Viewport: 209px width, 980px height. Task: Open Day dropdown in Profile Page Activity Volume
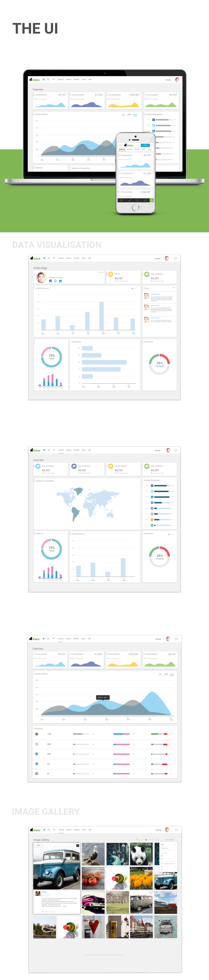pyautogui.click(x=134, y=289)
